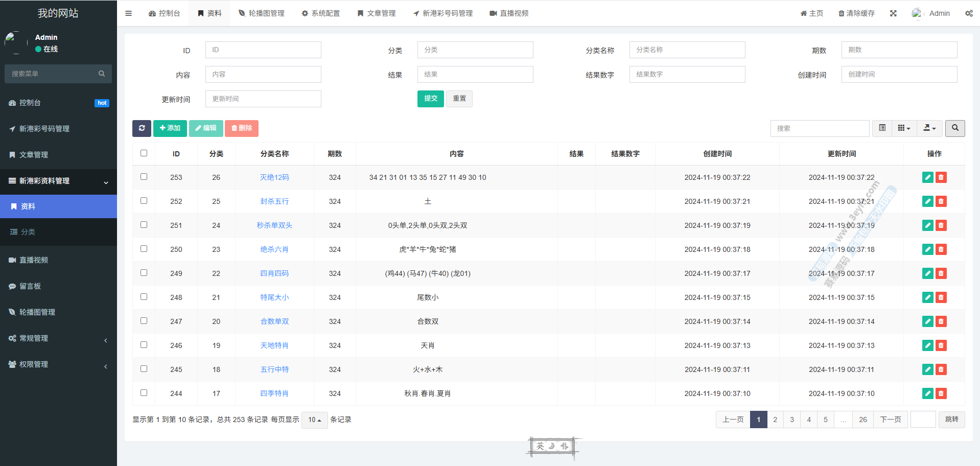Image resolution: width=980 pixels, height=466 pixels.
Task: Click the fullscreen toggle icon in header
Action: pos(893,13)
